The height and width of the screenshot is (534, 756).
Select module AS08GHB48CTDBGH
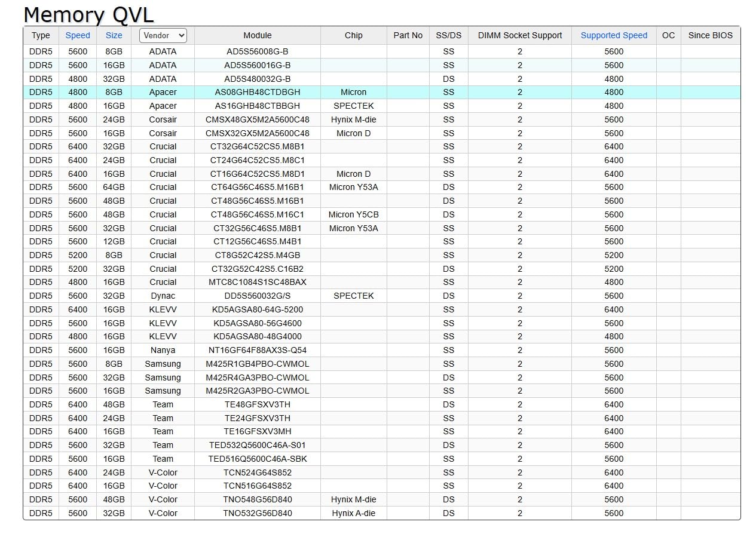[x=258, y=92]
